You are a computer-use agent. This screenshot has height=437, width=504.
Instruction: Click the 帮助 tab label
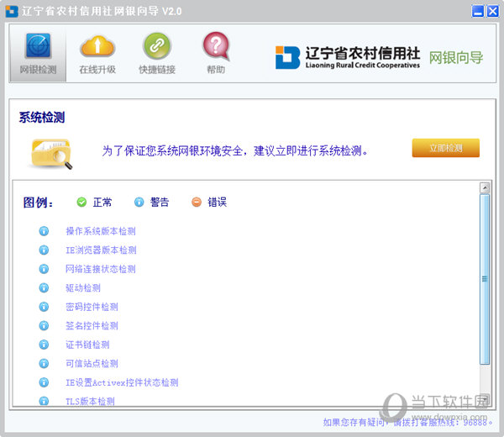216,70
